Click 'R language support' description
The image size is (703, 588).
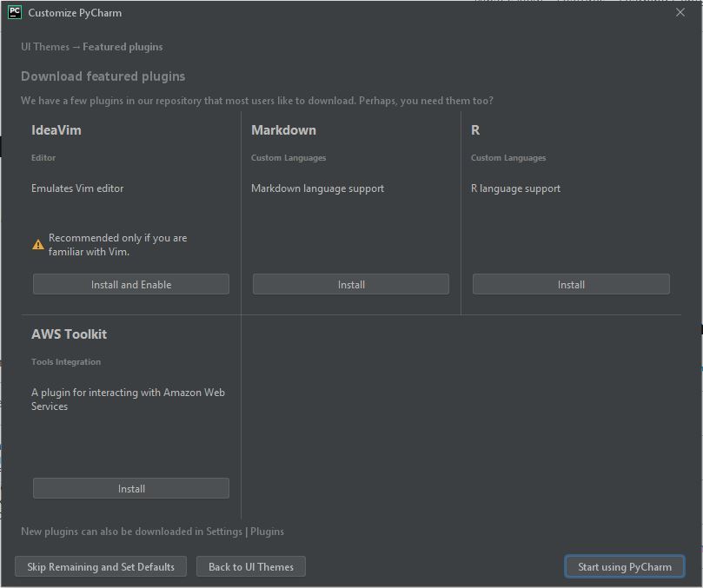(x=515, y=188)
